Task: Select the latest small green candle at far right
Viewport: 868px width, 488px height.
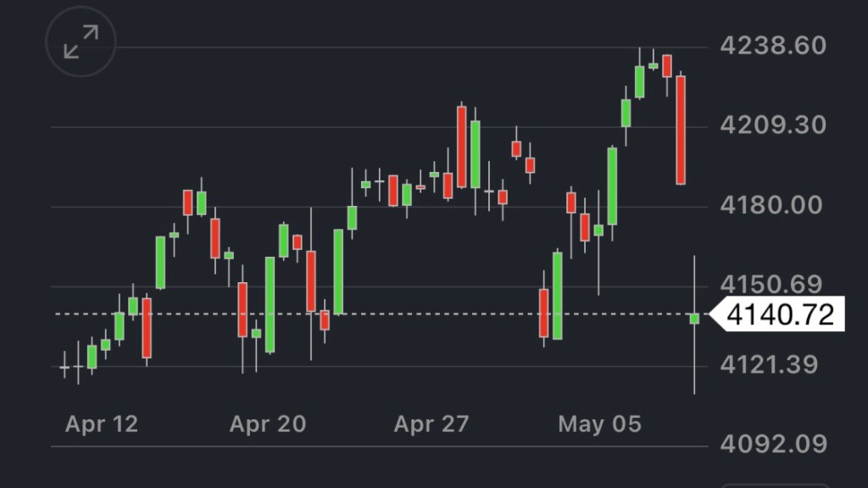Action: [694, 319]
